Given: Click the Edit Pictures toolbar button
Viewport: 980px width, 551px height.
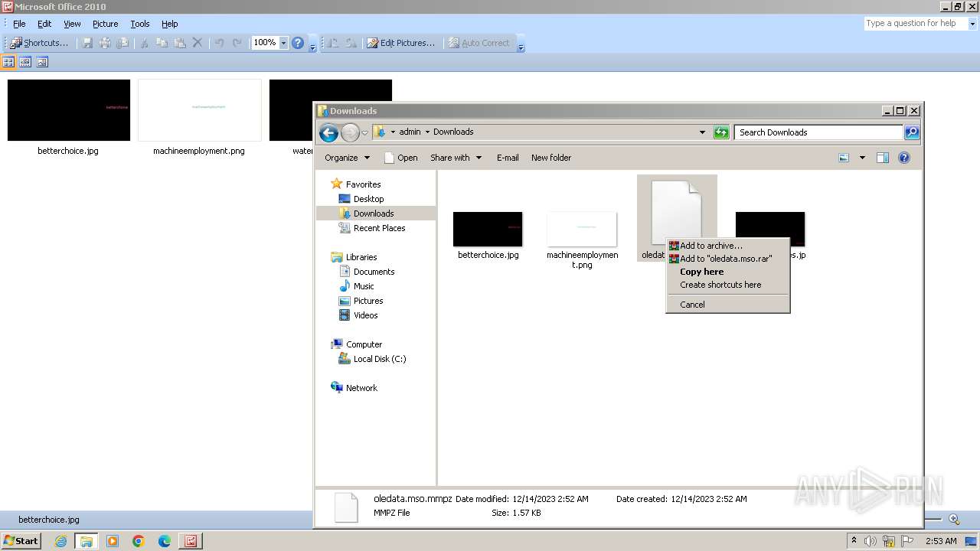Looking at the screenshot, I should click(400, 43).
